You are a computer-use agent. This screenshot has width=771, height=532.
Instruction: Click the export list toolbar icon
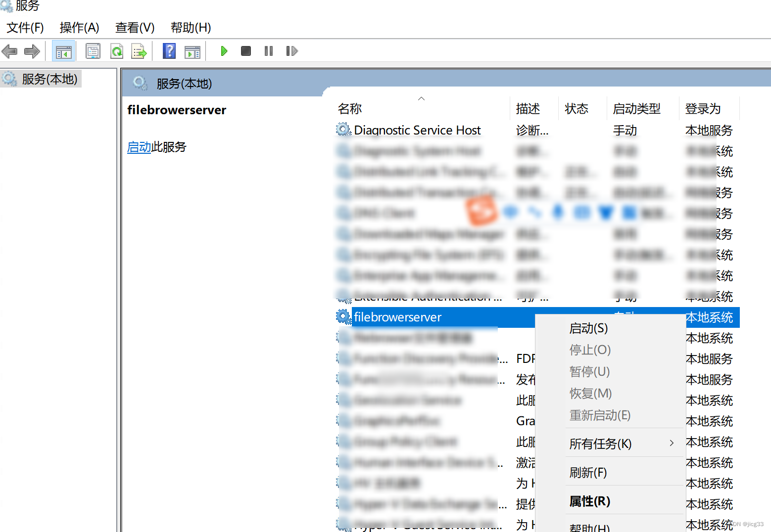pyautogui.click(x=139, y=51)
